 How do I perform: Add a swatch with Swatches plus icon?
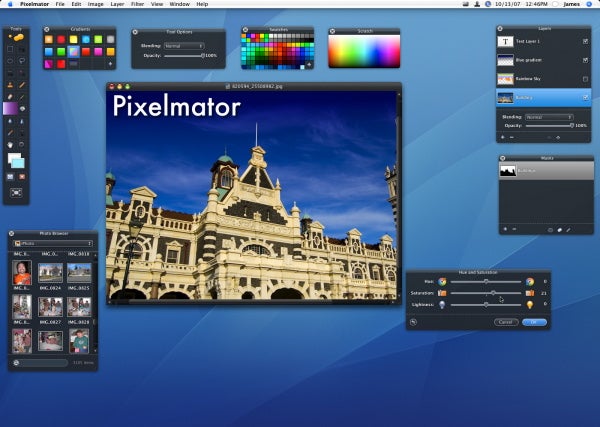click(309, 65)
